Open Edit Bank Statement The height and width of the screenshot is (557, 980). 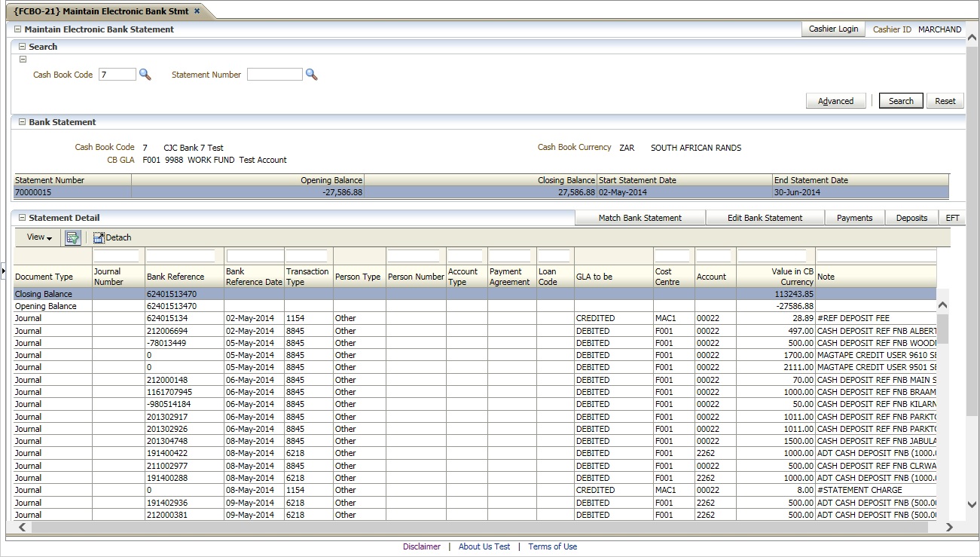point(765,217)
